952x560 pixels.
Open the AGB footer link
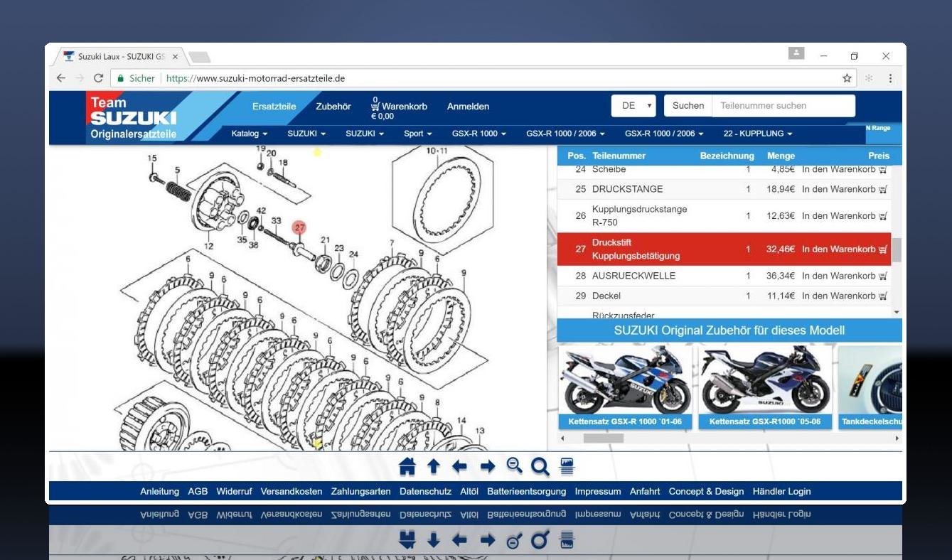click(x=198, y=492)
